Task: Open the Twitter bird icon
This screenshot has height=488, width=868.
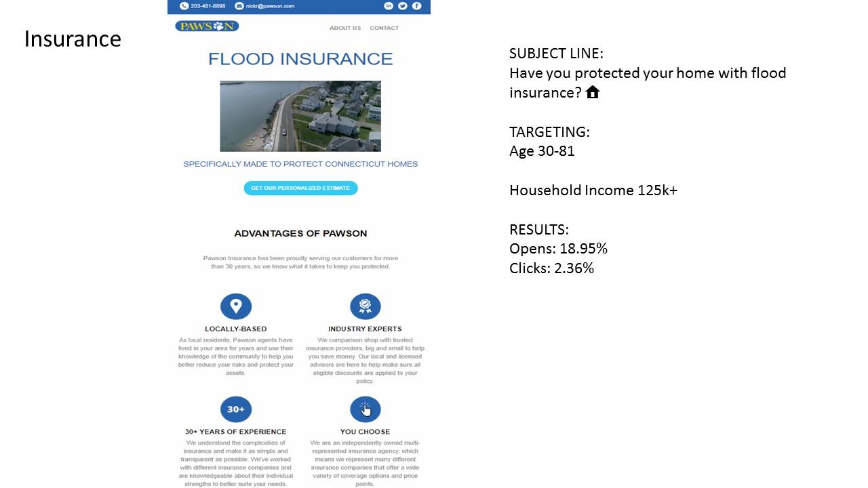Action: 403,6
